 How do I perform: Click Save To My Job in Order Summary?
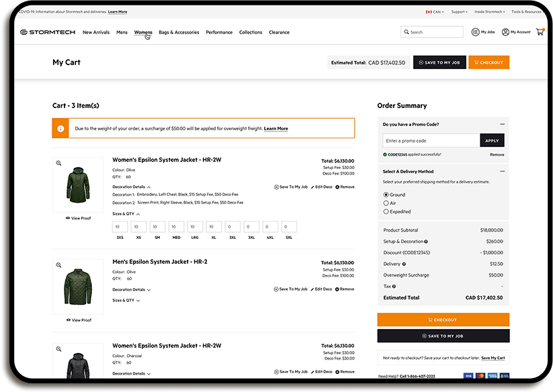[443, 336]
